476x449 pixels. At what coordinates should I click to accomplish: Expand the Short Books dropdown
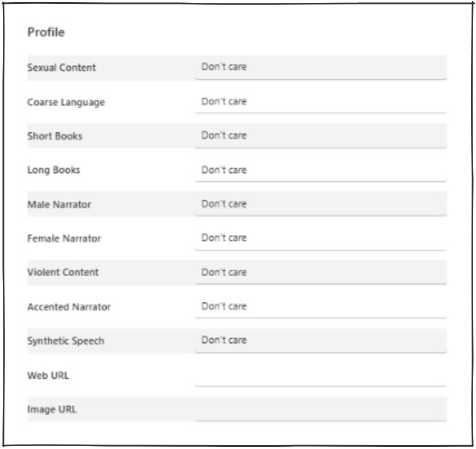[320, 136]
